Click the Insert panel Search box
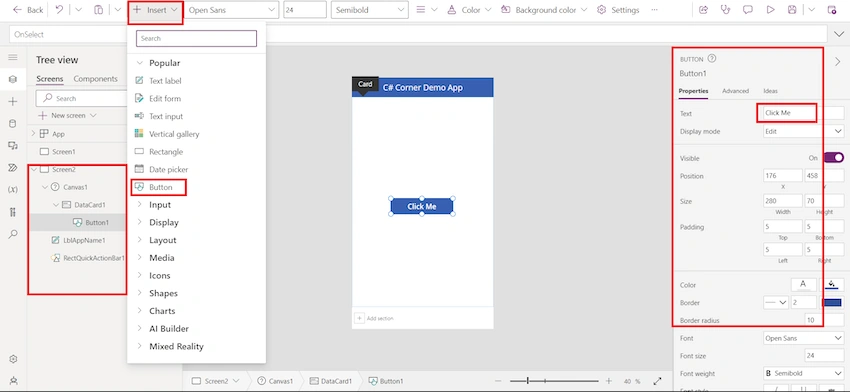 pos(196,38)
